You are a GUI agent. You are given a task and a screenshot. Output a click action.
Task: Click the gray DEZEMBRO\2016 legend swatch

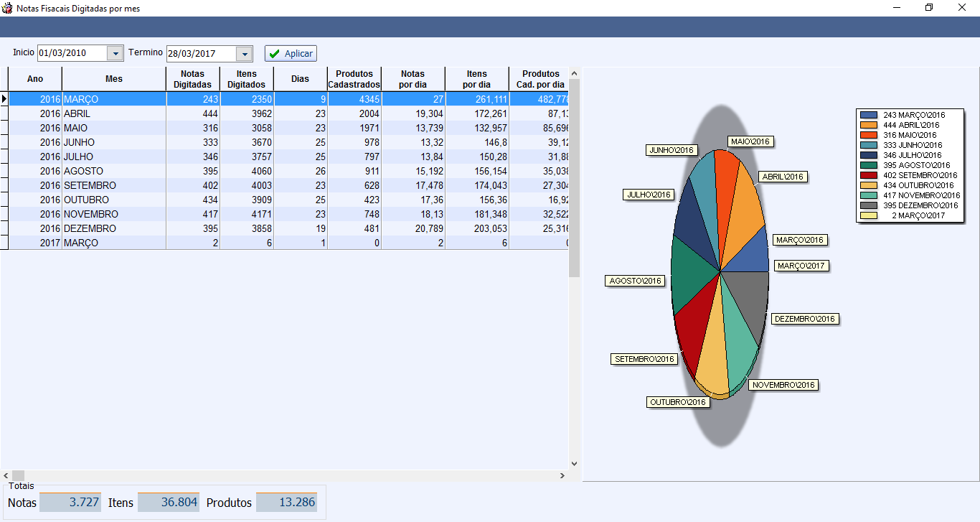coord(869,205)
